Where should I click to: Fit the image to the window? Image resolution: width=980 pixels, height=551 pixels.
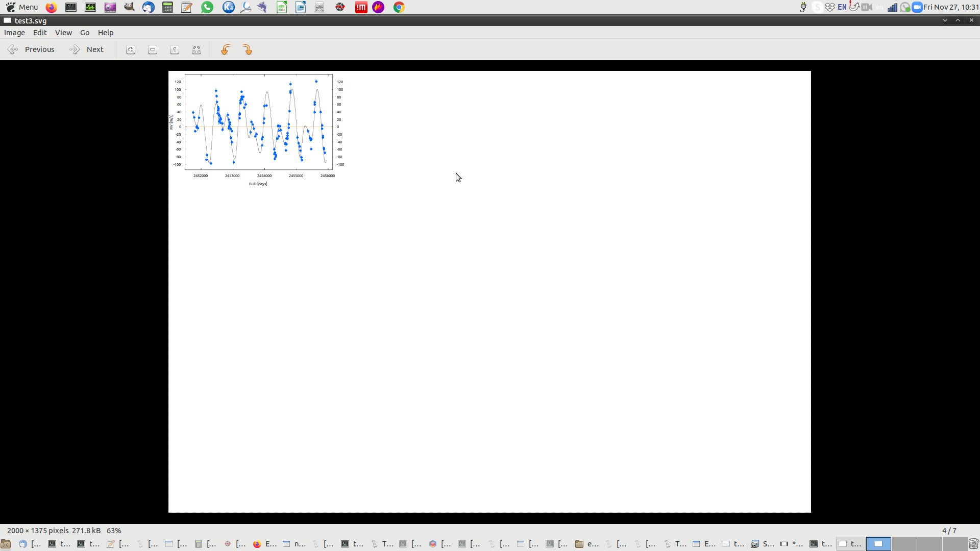[196, 49]
